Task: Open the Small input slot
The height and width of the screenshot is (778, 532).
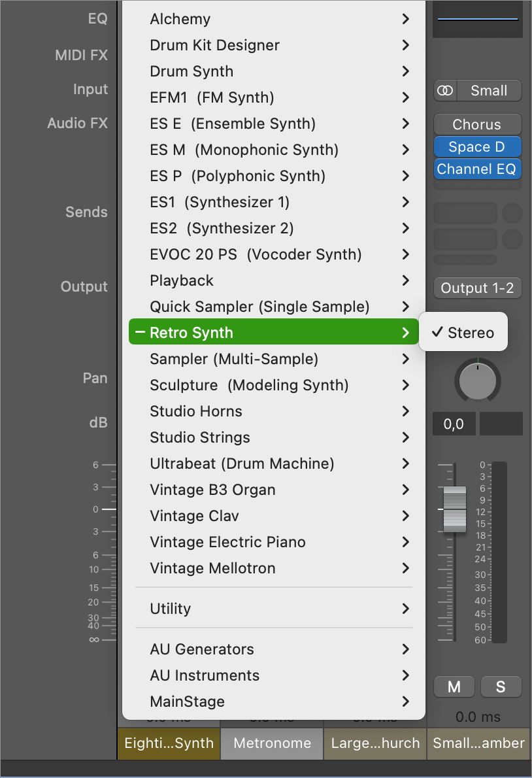Action: point(489,90)
